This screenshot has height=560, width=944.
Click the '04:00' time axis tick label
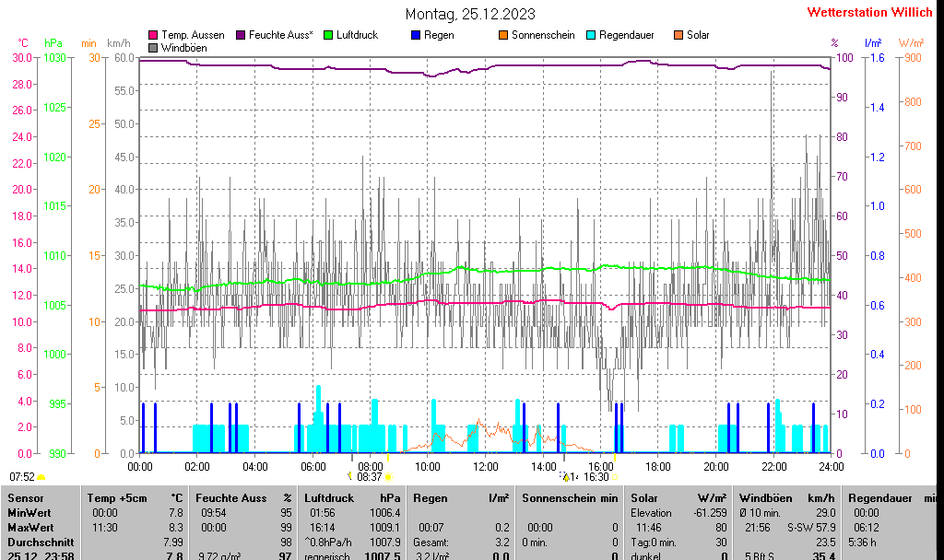[x=255, y=467]
